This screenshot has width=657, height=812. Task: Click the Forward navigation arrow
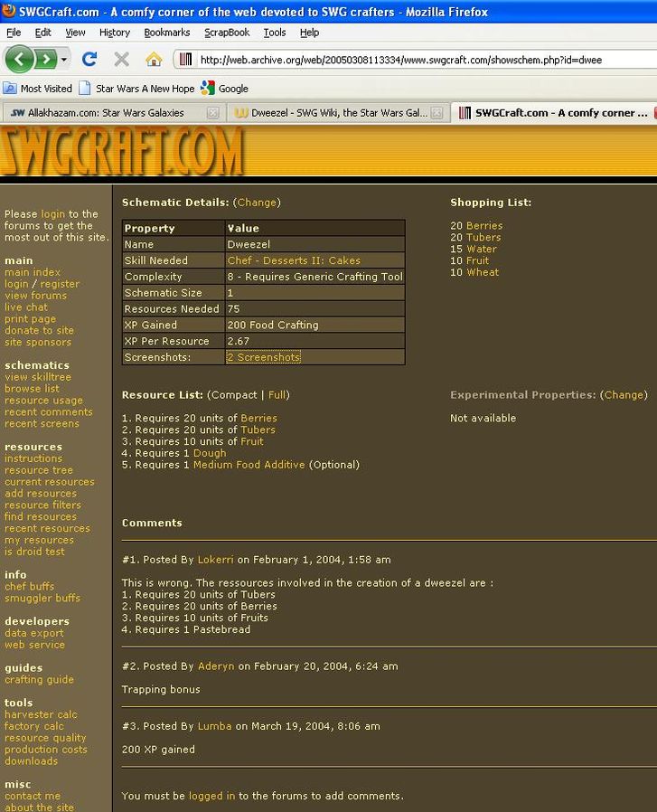(x=45, y=60)
